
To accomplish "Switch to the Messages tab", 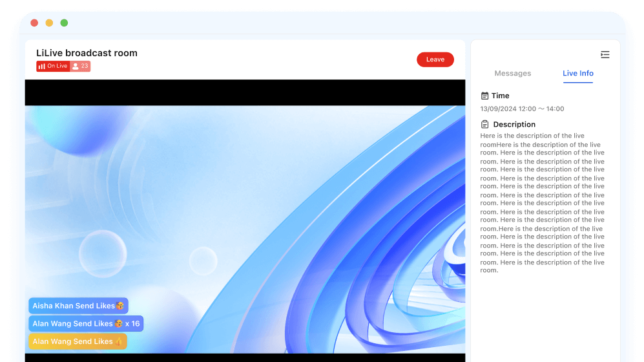I will coord(512,73).
